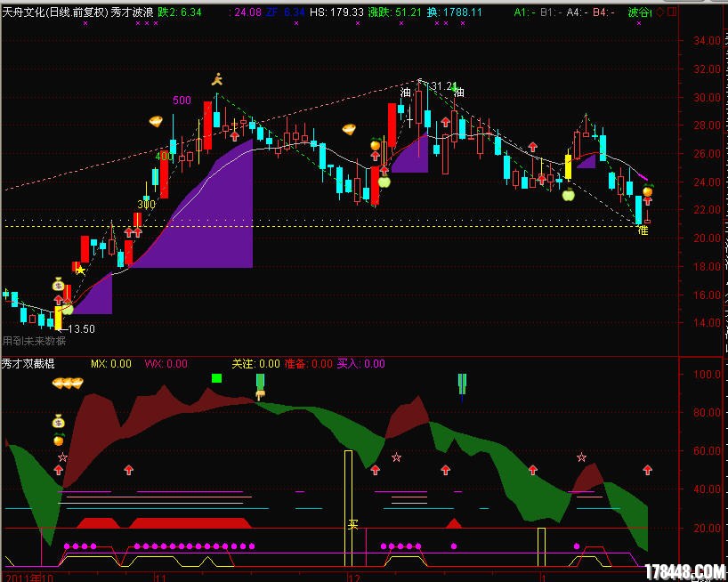Click the 关注: 0.00 reading

point(255,363)
